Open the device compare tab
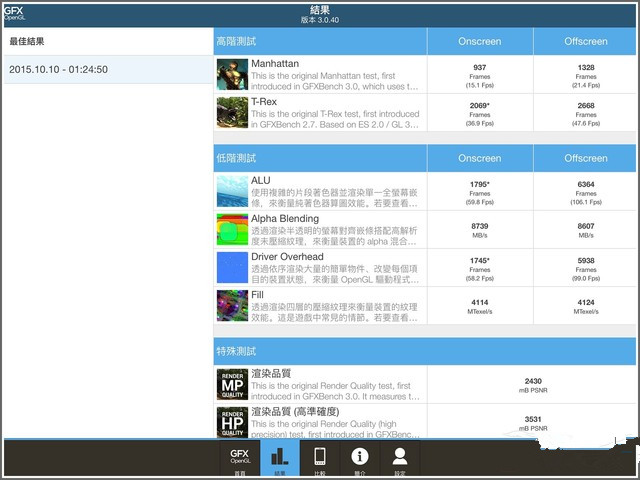Screen dimensions: 640x480 click(x=320, y=458)
